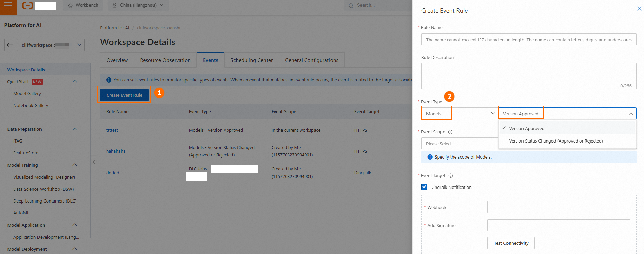The height and width of the screenshot is (254, 644).
Task: Open the hamburger navigation menu
Action: click(x=8, y=5)
